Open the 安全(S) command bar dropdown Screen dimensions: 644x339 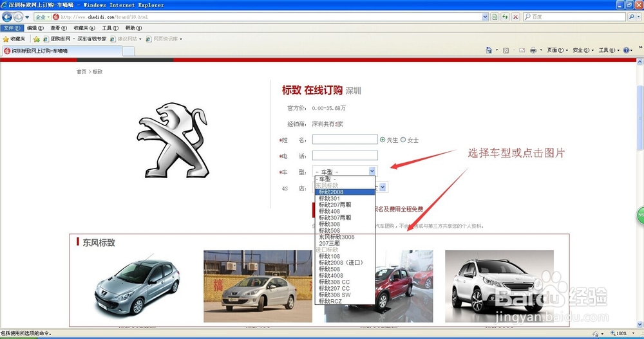[x=583, y=50]
